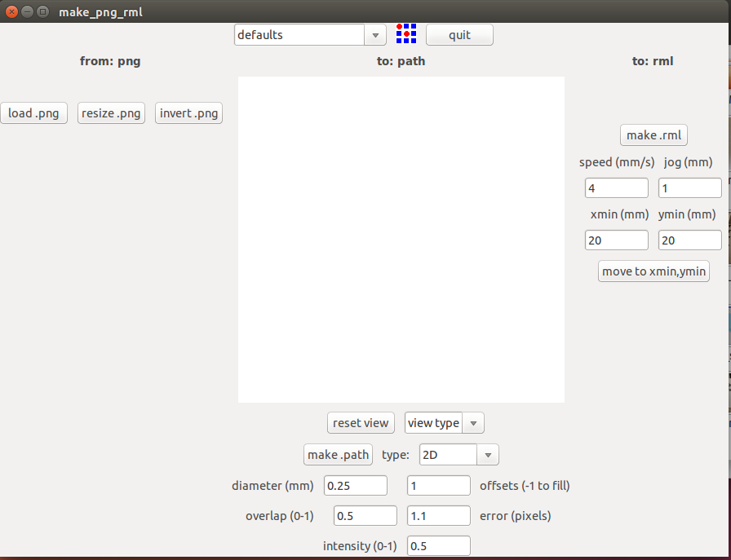Minimize the make_png_rml window
The width and height of the screenshot is (731, 560).
click(x=27, y=12)
